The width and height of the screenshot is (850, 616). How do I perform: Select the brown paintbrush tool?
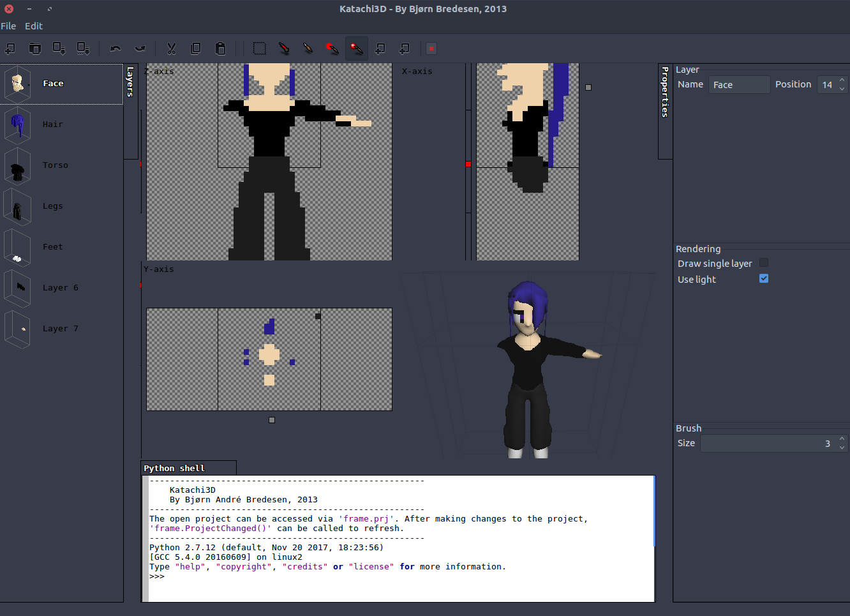tap(308, 49)
